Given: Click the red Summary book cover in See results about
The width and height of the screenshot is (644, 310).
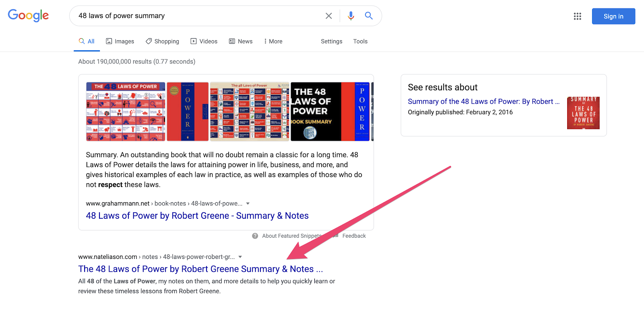Looking at the screenshot, I should pyautogui.click(x=583, y=113).
